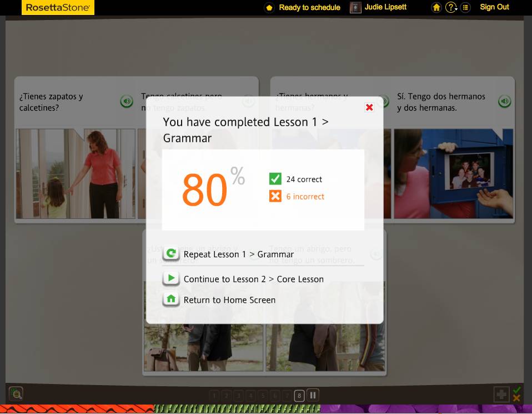Select Repeat Lesson 1 > Grammar text

[239, 255]
